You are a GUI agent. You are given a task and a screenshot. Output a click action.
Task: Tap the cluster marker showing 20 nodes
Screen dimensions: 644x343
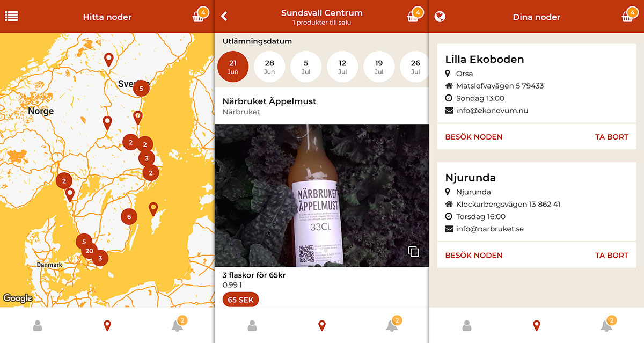point(89,251)
